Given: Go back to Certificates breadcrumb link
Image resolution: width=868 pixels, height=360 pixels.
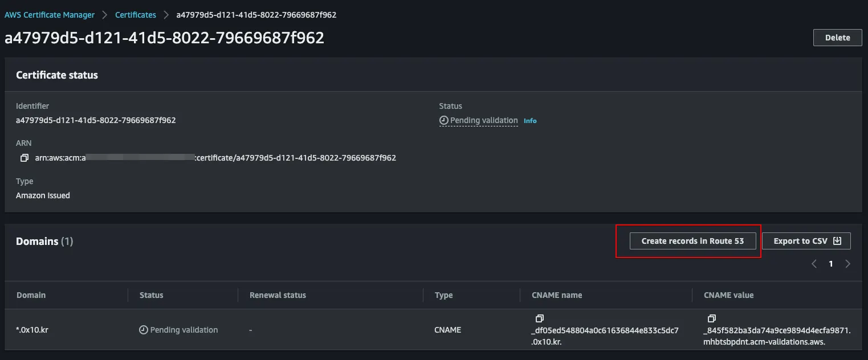Looking at the screenshot, I should pyautogui.click(x=136, y=15).
